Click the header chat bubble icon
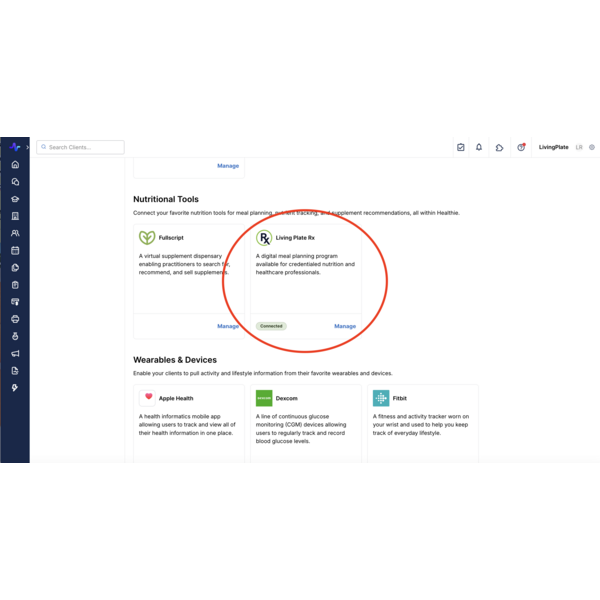 [500, 147]
